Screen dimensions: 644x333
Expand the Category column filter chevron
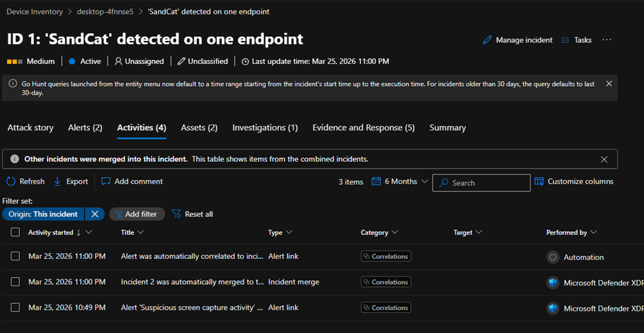tap(395, 233)
